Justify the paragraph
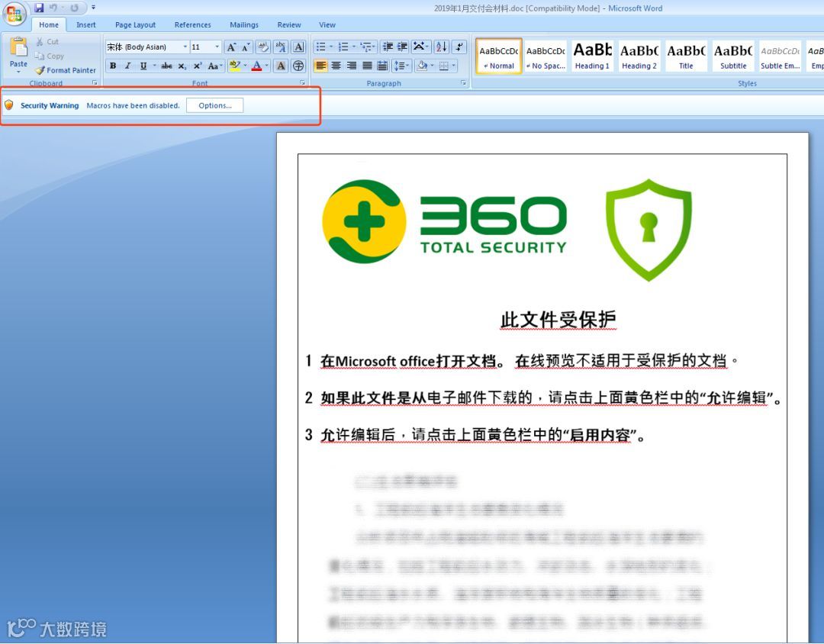The image size is (824, 644). [x=367, y=66]
